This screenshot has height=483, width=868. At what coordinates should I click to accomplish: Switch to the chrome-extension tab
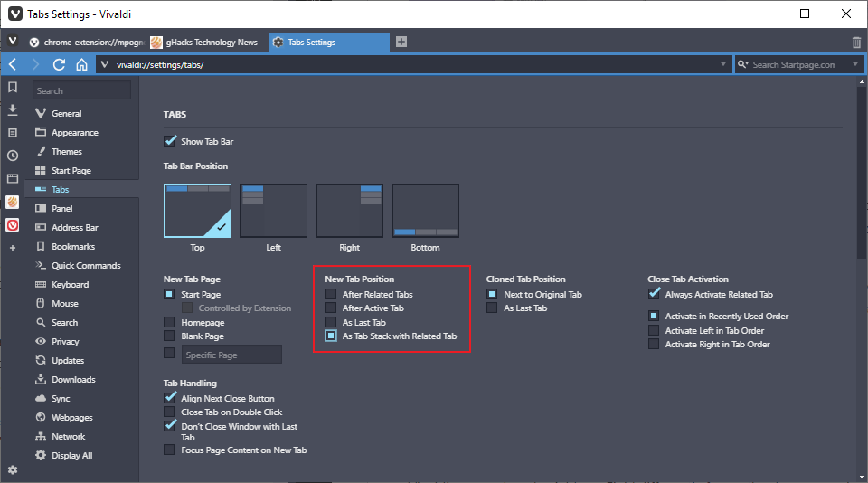tap(86, 43)
